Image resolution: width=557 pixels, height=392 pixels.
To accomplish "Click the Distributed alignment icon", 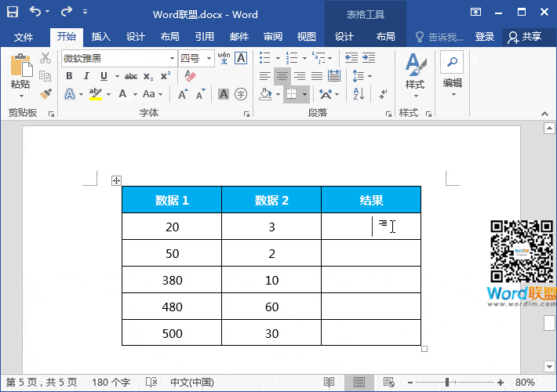I will [334, 75].
